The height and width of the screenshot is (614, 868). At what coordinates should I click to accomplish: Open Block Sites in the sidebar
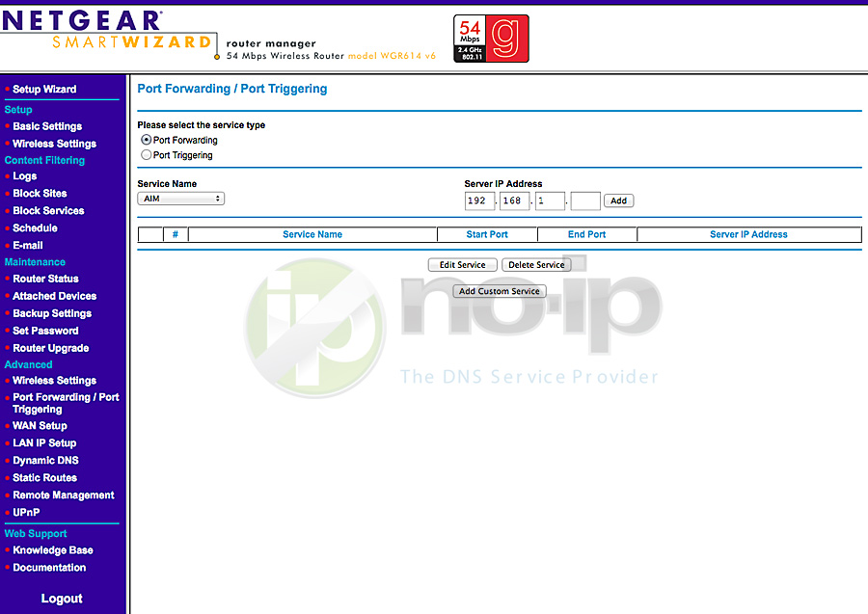pyautogui.click(x=40, y=193)
